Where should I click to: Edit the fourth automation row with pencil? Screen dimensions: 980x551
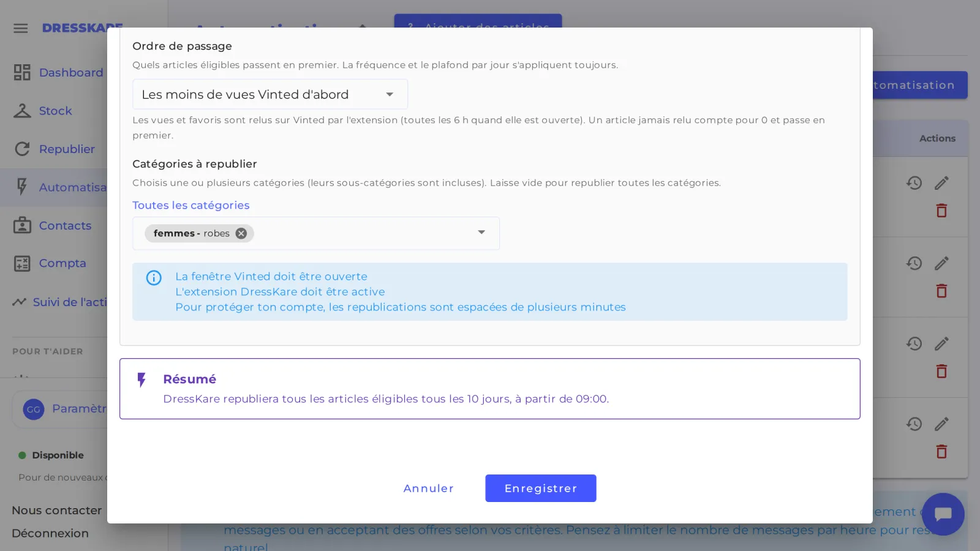point(941,424)
